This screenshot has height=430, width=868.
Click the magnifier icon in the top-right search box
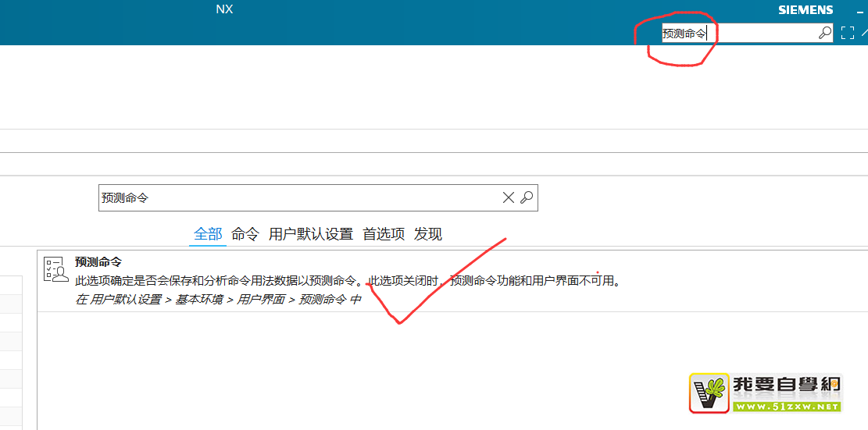[x=824, y=33]
